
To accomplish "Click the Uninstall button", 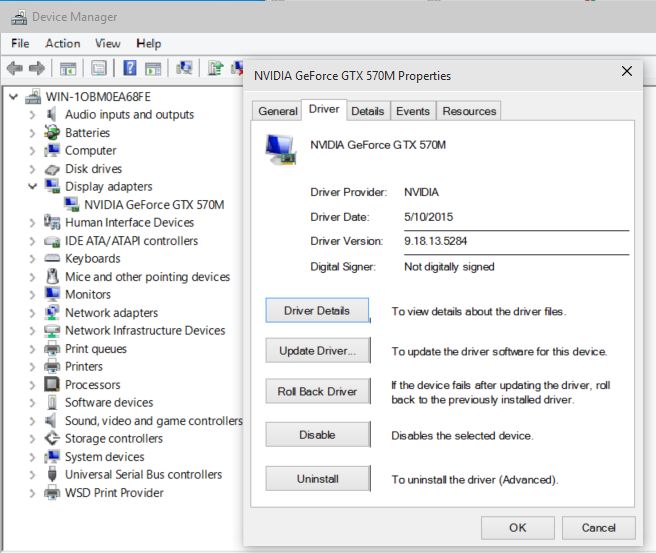I will coord(318,479).
